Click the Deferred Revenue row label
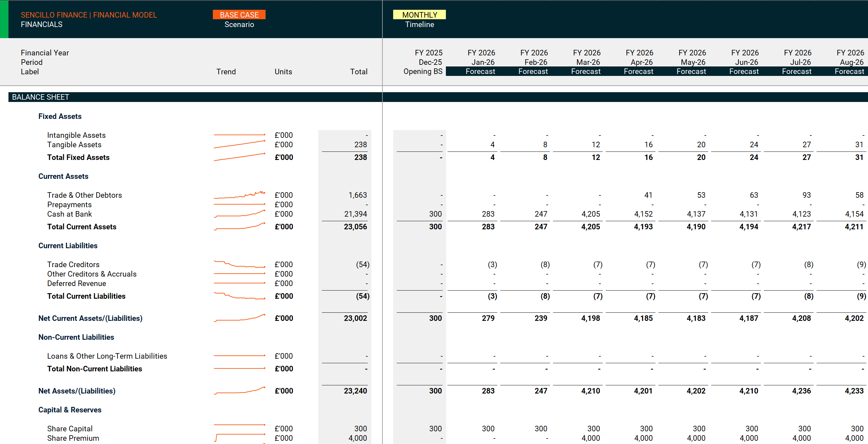Screen dimensions: 868x444 (76, 283)
